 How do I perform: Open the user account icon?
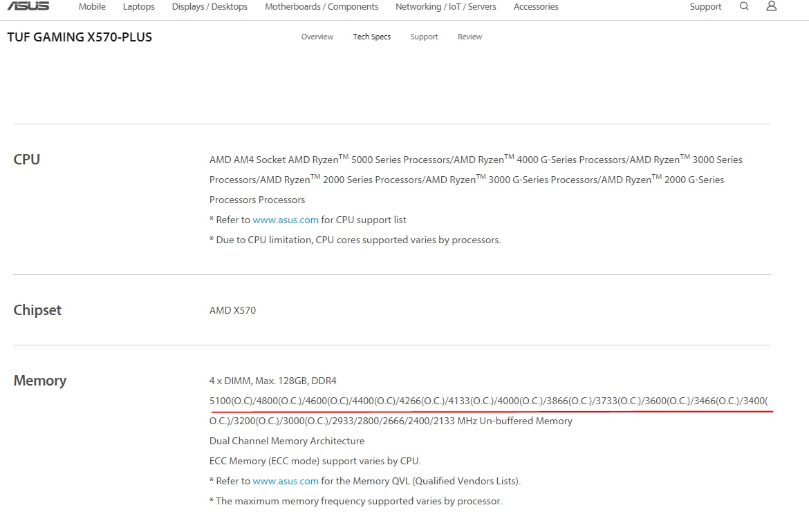coord(772,6)
